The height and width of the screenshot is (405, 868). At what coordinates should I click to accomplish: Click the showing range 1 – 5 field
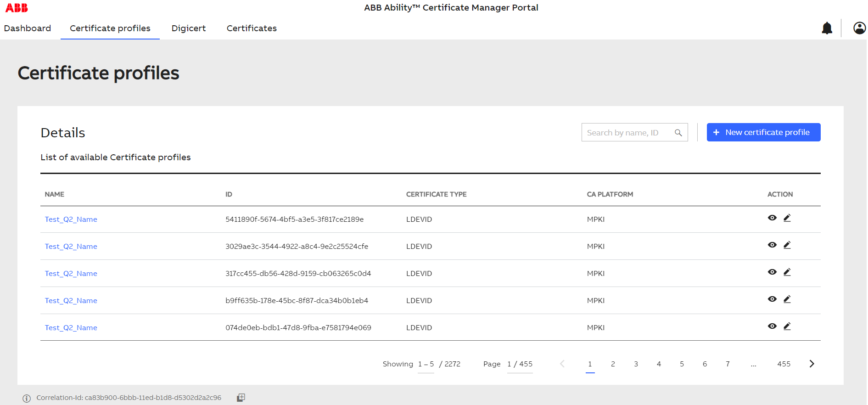tap(426, 364)
